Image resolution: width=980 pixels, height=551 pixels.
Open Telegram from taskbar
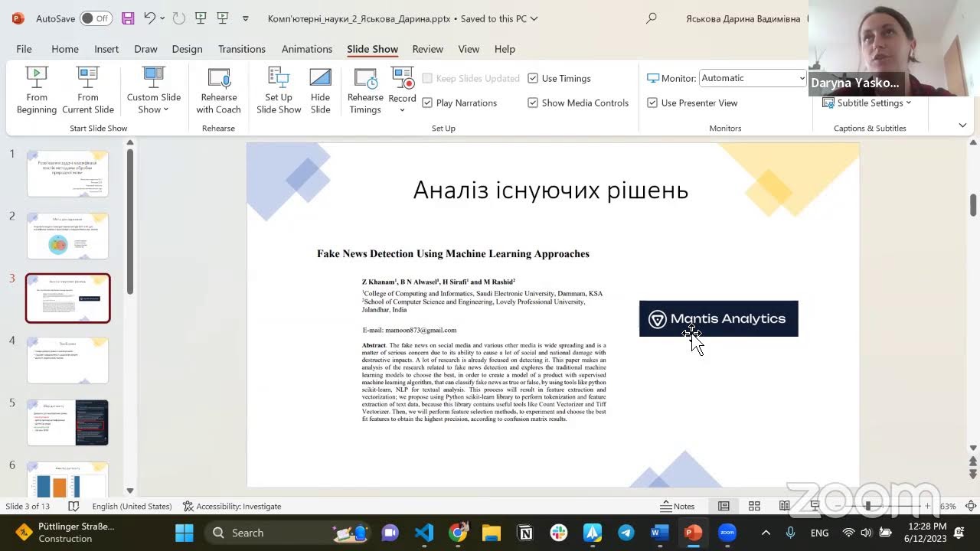pos(626,533)
